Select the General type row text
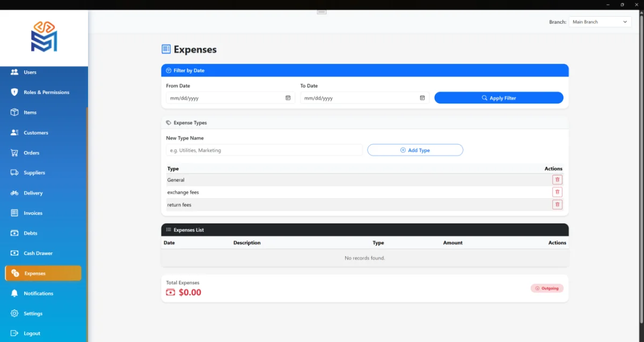The width and height of the screenshot is (644, 342). [176, 180]
